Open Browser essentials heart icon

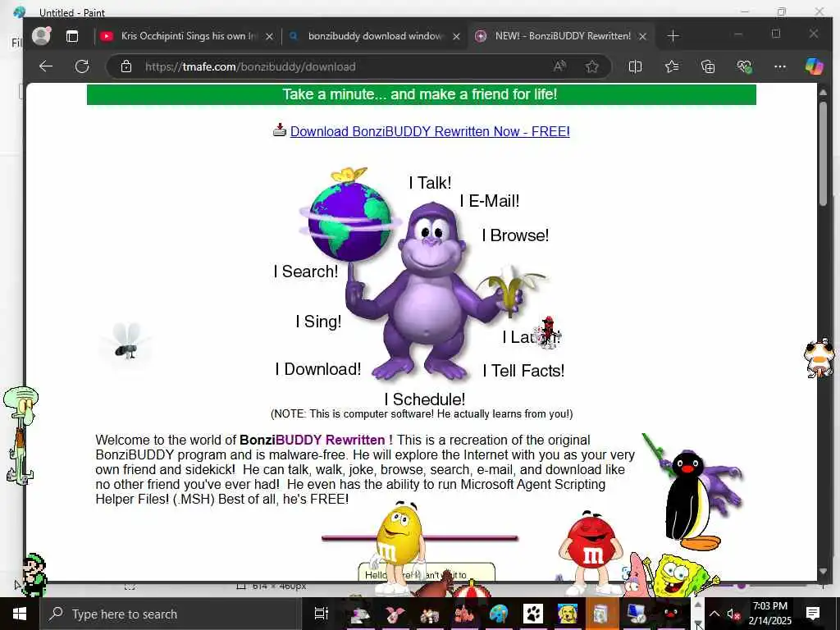point(744,66)
